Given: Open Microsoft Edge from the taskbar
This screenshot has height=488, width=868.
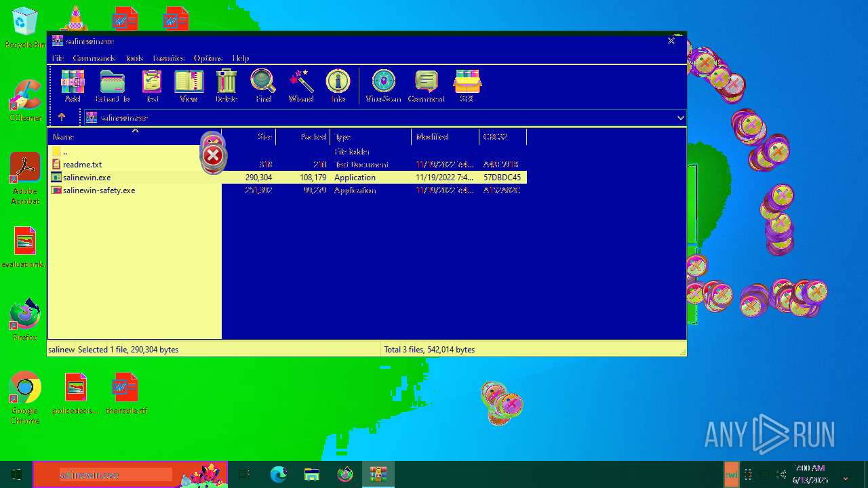Looking at the screenshot, I should [279, 474].
